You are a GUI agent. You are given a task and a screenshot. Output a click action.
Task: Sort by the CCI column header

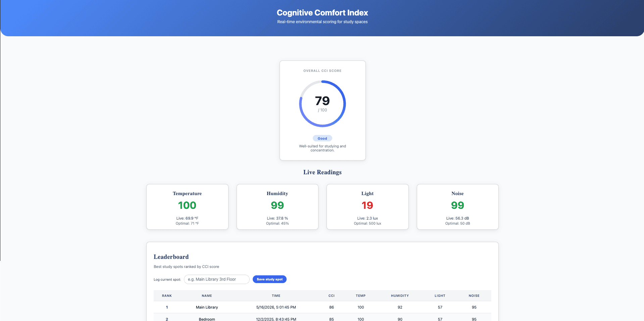pyautogui.click(x=332, y=296)
